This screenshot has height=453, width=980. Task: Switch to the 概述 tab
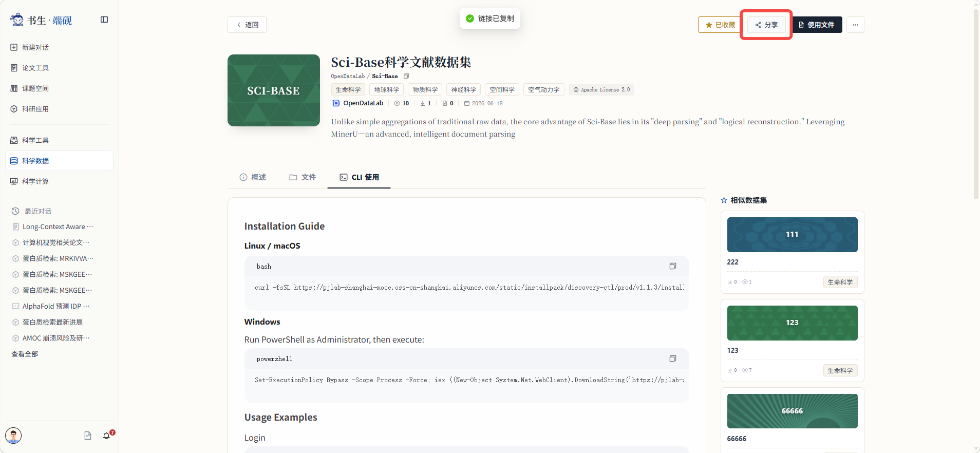253,177
